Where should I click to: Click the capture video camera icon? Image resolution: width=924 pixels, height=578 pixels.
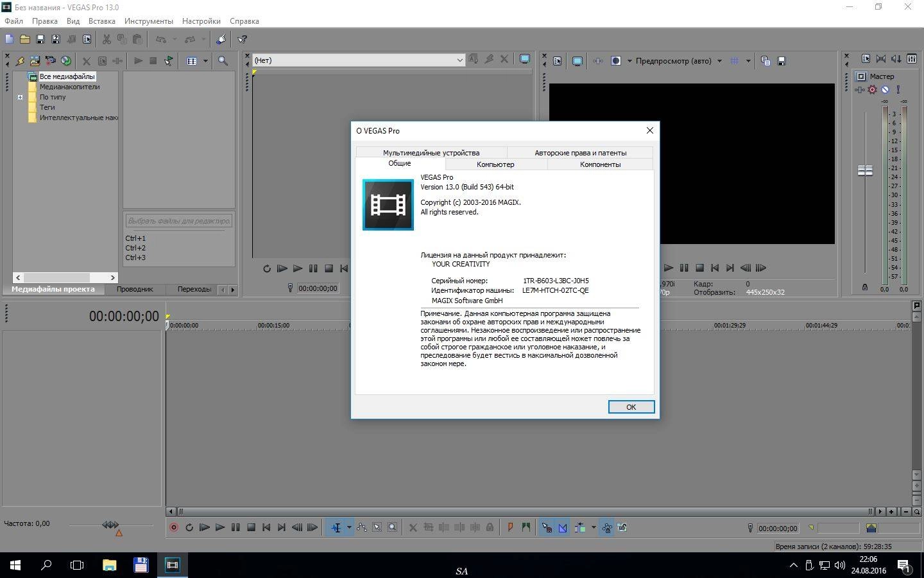click(x=51, y=61)
